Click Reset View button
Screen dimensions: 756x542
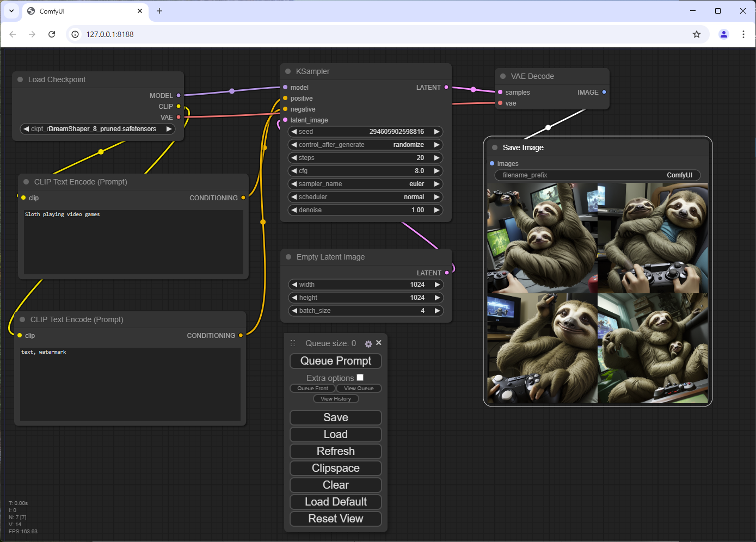point(336,519)
